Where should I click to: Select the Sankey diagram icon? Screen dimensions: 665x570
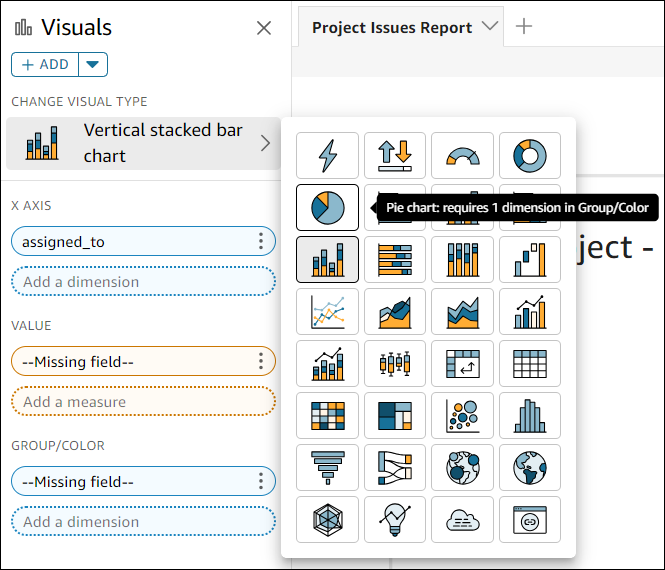tap(395, 468)
